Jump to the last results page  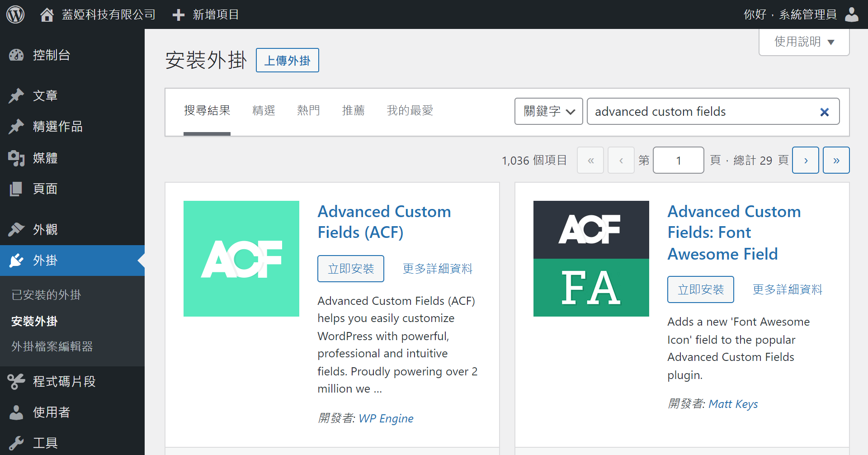(x=836, y=160)
